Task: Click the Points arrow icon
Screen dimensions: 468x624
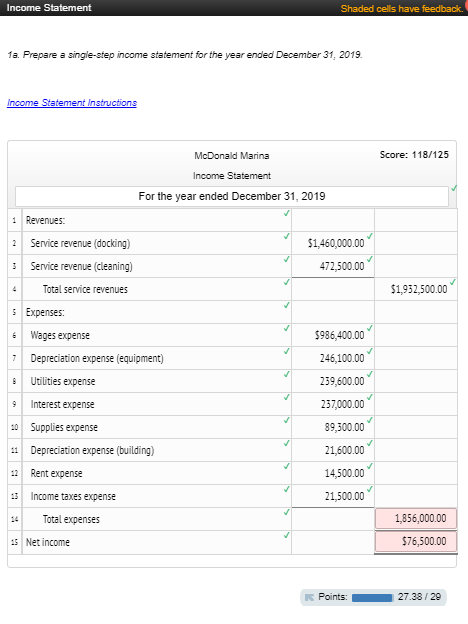Action: tap(309, 597)
